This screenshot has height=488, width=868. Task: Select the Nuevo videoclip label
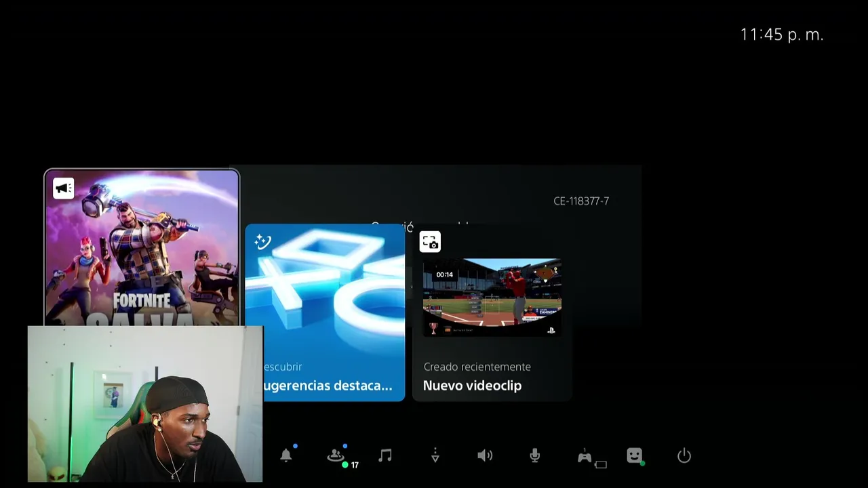coord(472,386)
